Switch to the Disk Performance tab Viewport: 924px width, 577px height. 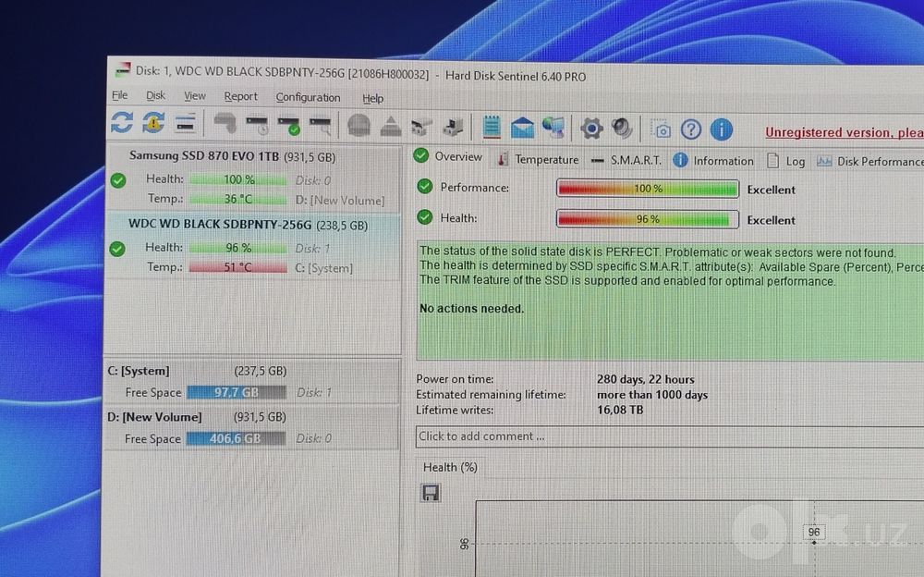click(x=869, y=162)
